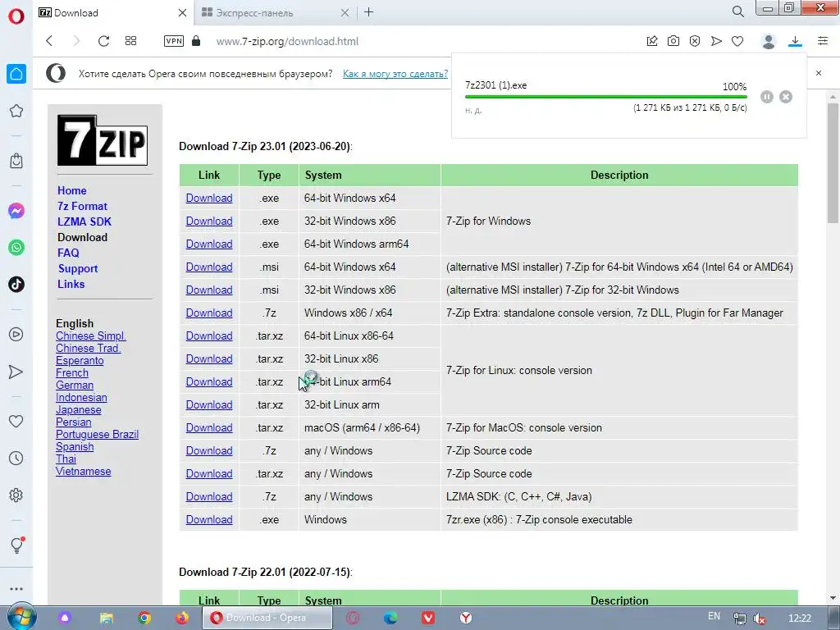
Task: Open sidebar player icon
Action: pyautogui.click(x=16, y=335)
